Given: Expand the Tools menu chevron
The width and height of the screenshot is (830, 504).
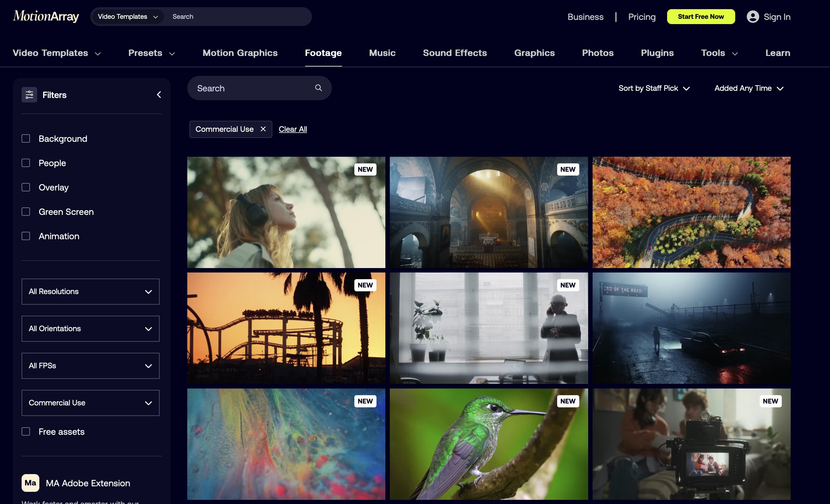Looking at the screenshot, I should (x=735, y=53).
